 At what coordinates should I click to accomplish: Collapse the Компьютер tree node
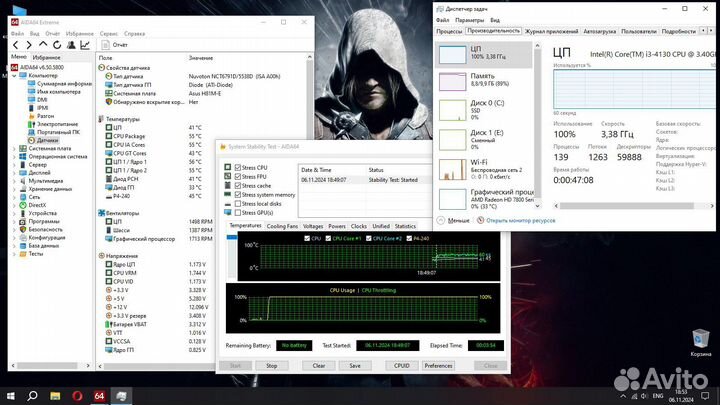[13, 75]
